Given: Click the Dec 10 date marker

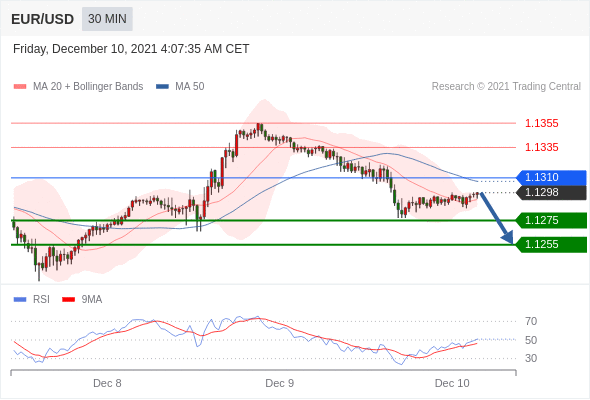Looking at the screenshot, I should [x=452, y=383].
